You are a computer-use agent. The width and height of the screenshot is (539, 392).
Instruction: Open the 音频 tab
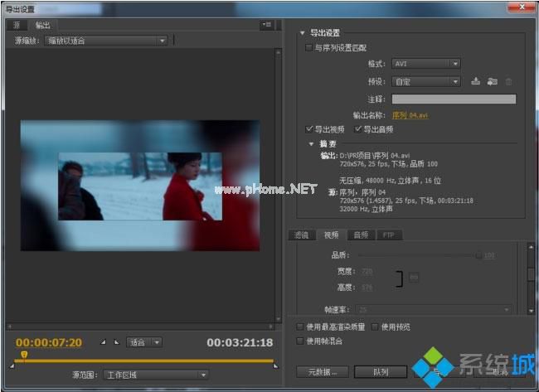click(361, 235)
